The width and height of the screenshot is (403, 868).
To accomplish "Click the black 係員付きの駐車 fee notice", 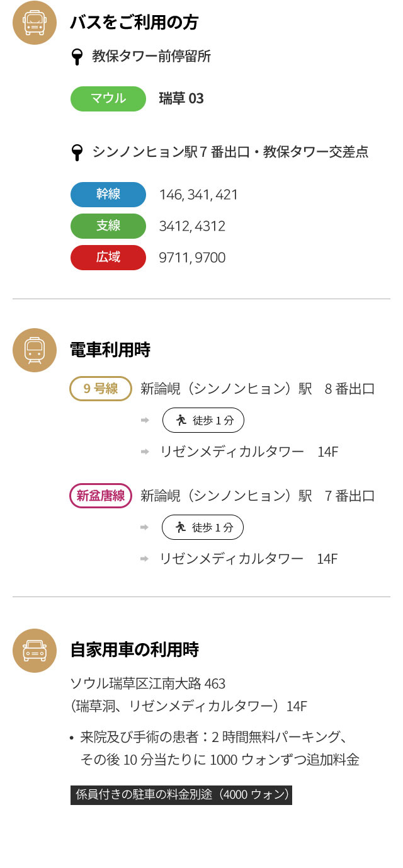I will pyautogui.click(x=181, y=794).
